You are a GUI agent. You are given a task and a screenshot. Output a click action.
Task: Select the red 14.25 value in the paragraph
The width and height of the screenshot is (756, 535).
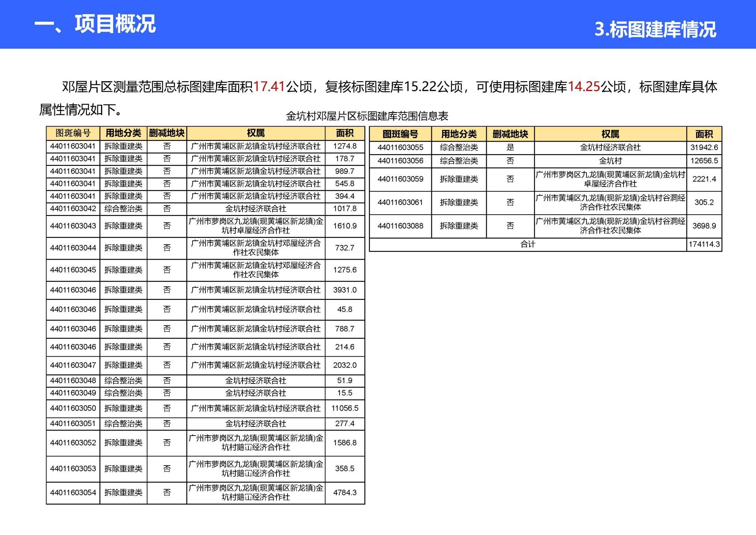584,87
